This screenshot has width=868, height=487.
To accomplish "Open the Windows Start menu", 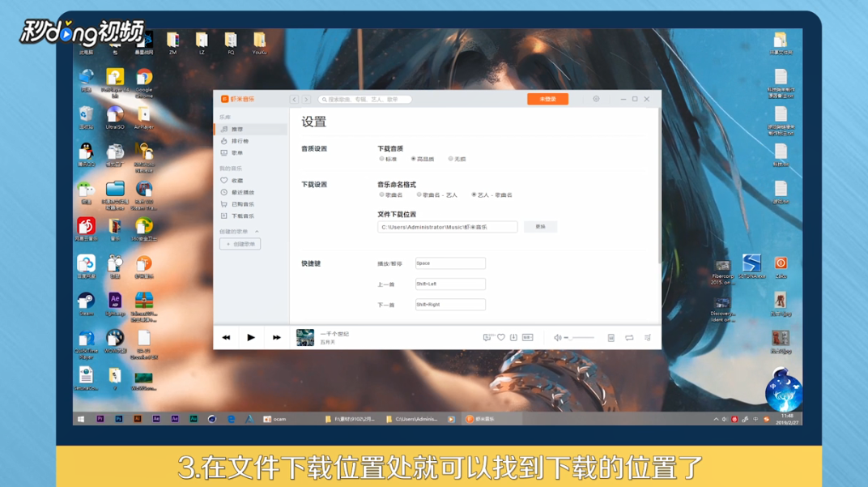I will (81, 420).
